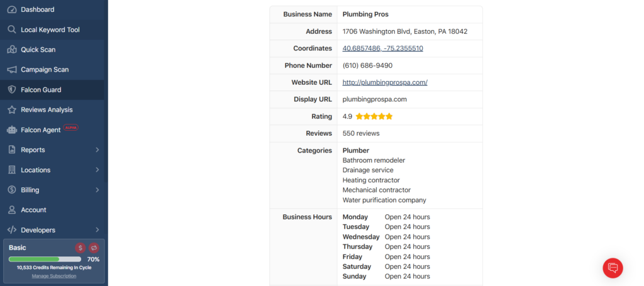Click the Local Keyword Tool magnifier icon
The height and width of the screenshot is (286, 644).
click(11, 30)
